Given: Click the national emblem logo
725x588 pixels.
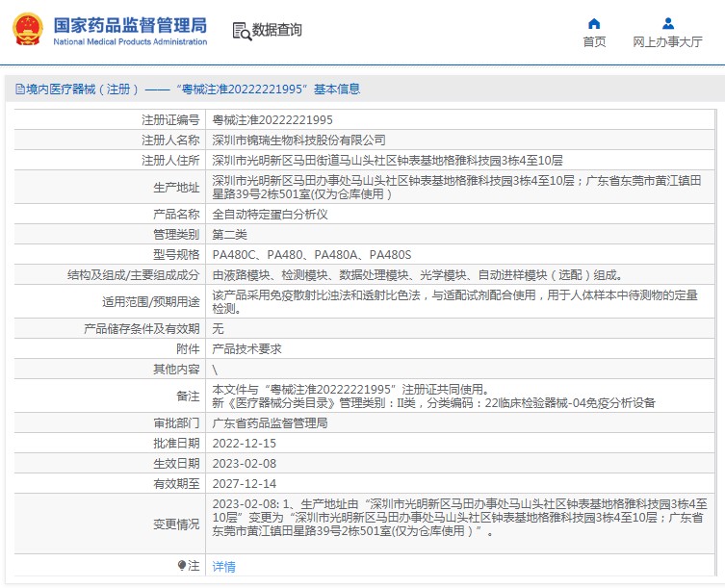Looking at the screenshot, I should point(27,29).
